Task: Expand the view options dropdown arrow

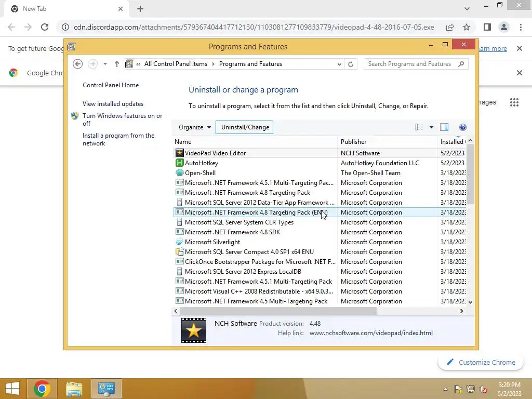Action: pos(431,127)
